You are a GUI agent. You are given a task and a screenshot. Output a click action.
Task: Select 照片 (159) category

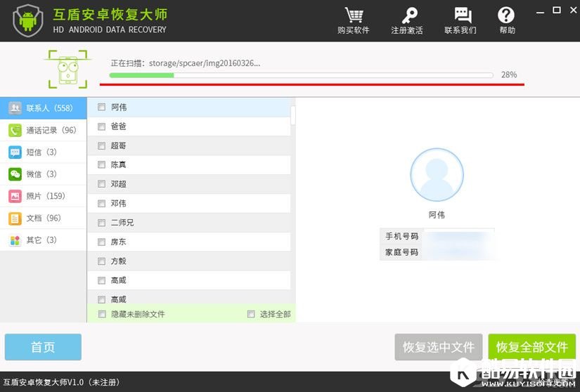click(x=44, y=196)
